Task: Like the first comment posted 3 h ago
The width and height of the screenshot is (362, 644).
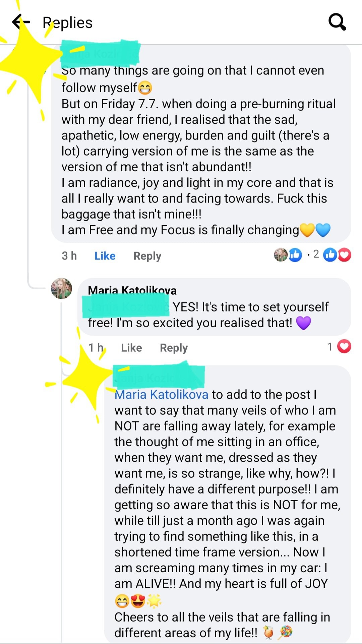Action: click(x=105, y=256)
